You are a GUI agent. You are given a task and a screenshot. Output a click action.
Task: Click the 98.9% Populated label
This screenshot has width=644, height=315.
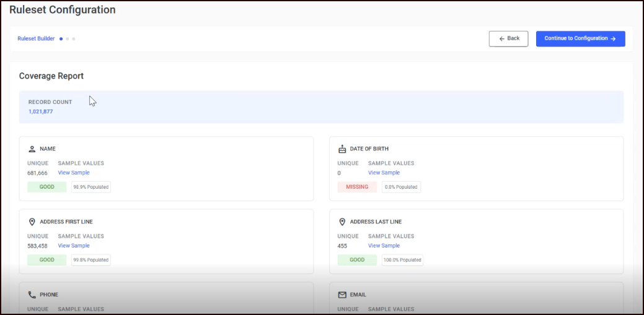coord(90,187)
